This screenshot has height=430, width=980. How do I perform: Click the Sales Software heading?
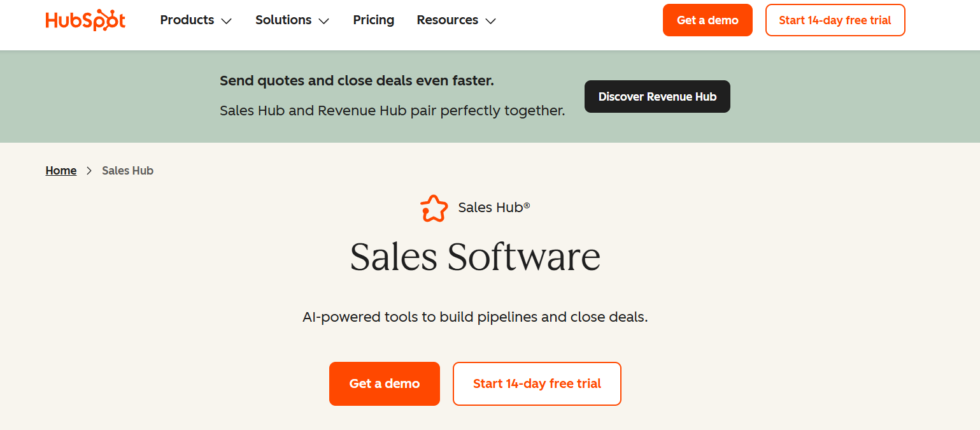475,257
